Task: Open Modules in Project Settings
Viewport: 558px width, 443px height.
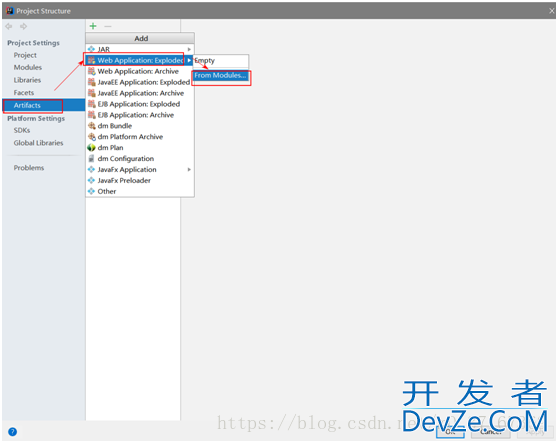Action: (28, 67)
